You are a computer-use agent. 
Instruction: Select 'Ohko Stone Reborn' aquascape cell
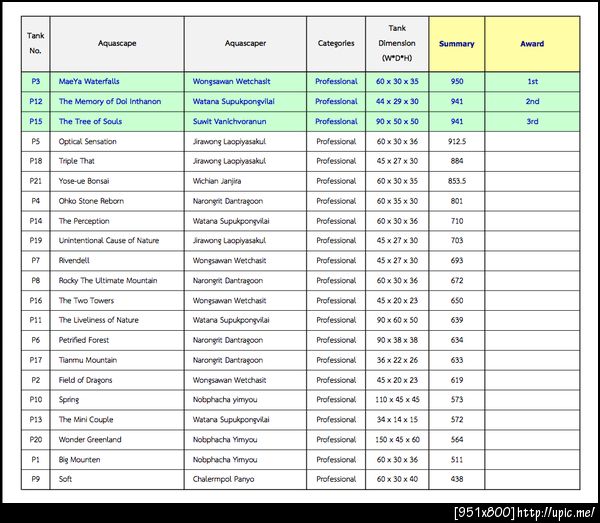point(117,201)
